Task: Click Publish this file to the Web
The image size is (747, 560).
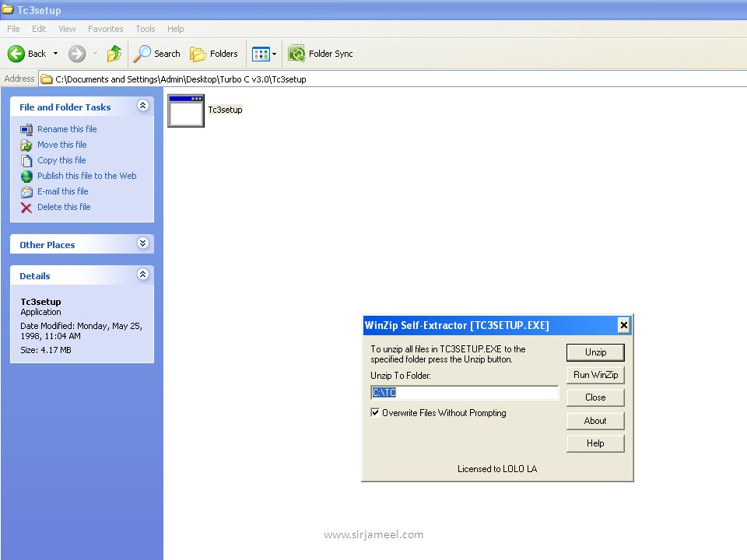Action: pos(86,176)
